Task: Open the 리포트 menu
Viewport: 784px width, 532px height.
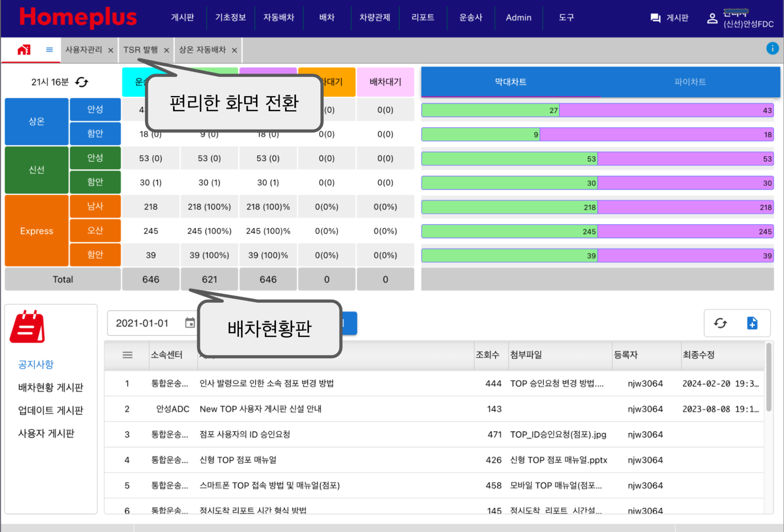Action: 423,18
